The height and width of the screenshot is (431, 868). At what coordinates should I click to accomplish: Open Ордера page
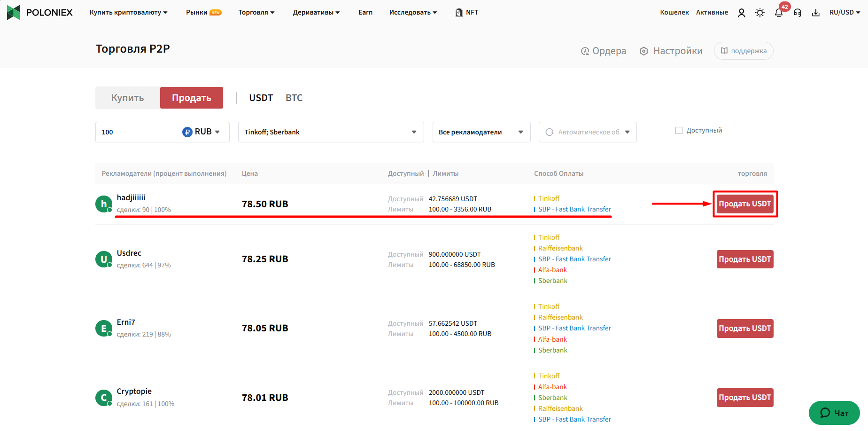[x=604, y=51]
